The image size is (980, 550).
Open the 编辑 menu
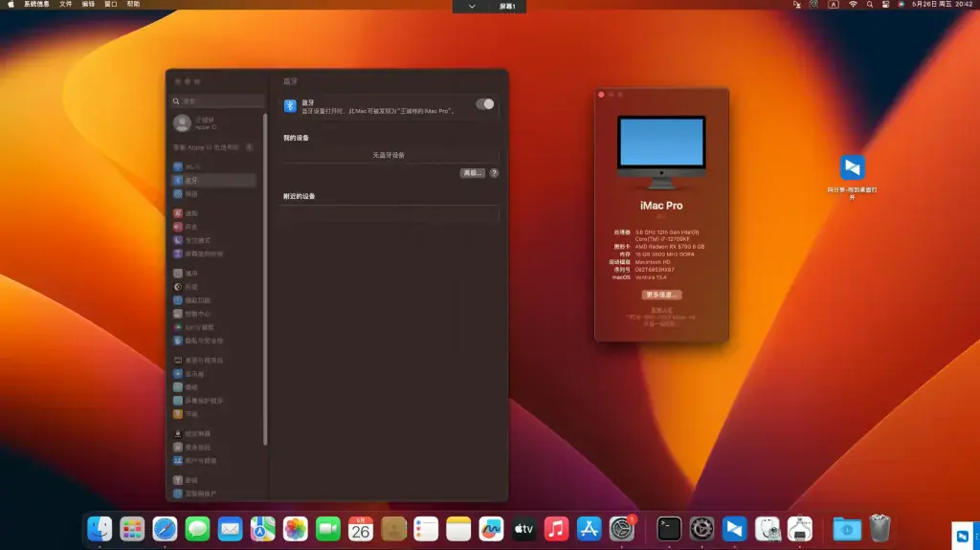[88, 5]
